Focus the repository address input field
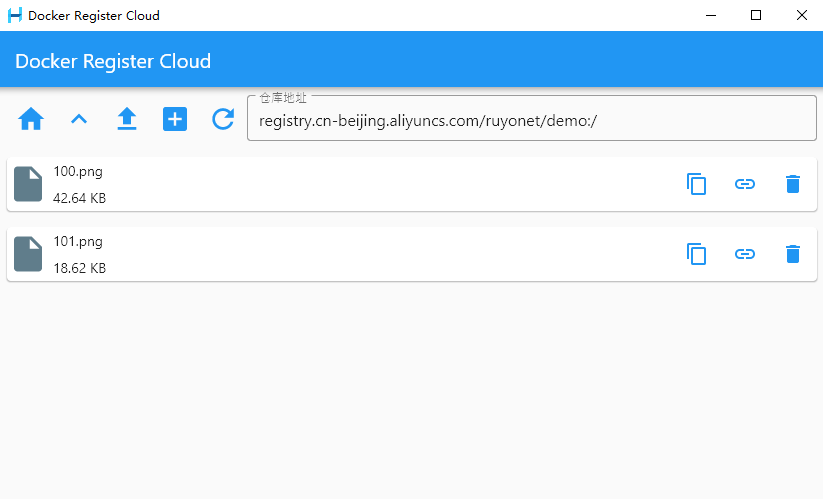This screenshot has height=499, width=823. tap(532, 121)
